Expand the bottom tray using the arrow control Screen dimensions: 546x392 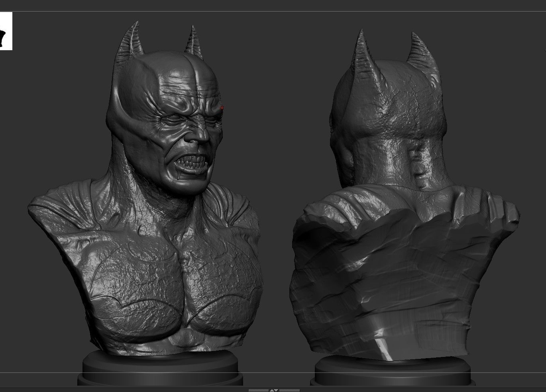[x=272, y=390]
